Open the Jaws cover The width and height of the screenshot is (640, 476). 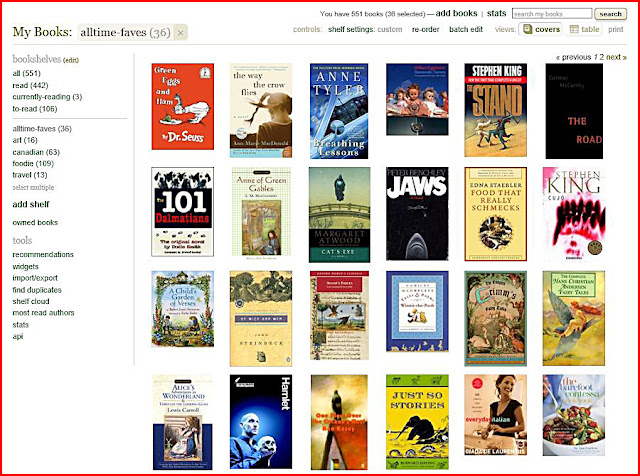[x=417, y=214]
